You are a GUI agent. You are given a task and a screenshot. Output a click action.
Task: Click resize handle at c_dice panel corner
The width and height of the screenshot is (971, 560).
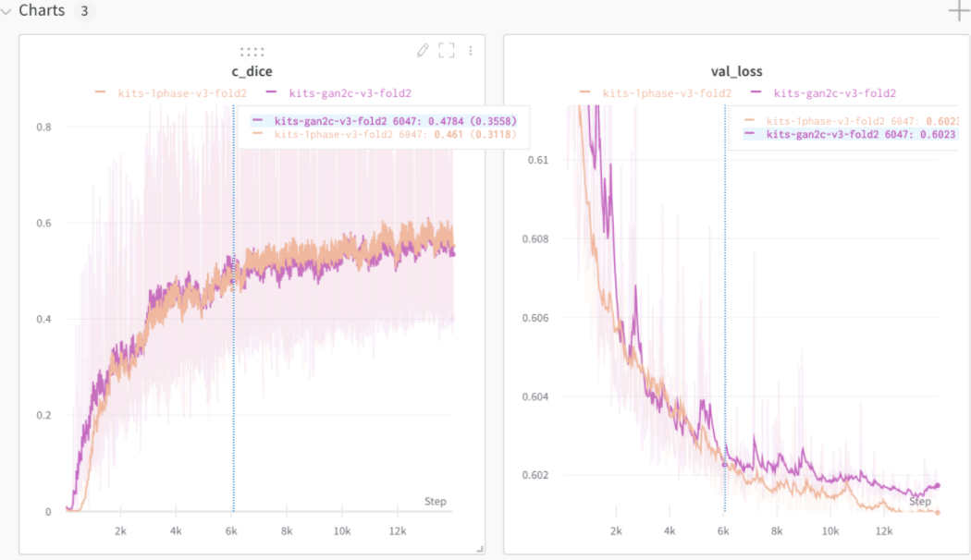tap(480, 549)
